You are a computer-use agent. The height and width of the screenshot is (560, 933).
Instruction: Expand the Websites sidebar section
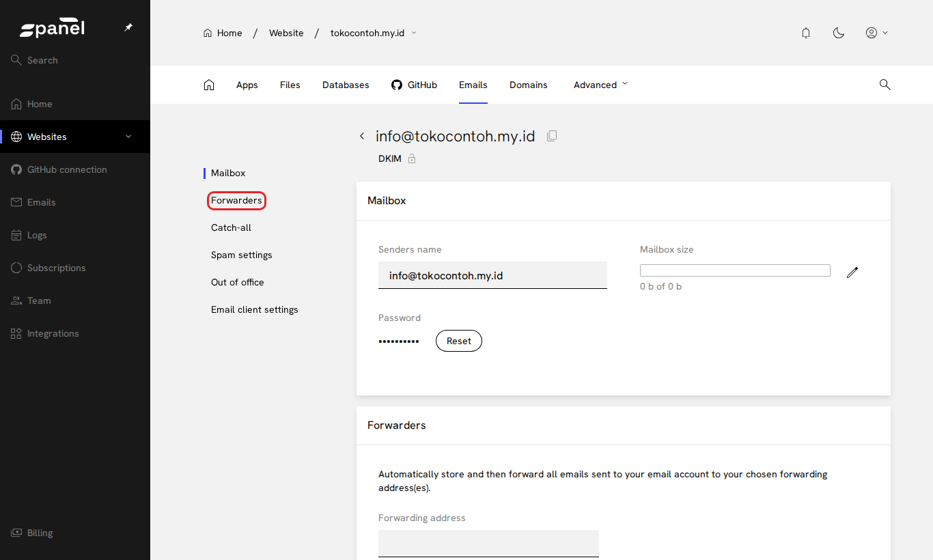point(128,137)
